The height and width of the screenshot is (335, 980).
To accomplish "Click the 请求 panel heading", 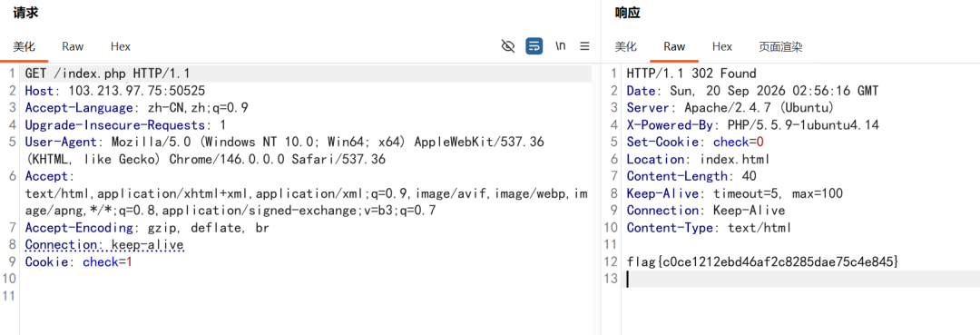I will point(26,12).
